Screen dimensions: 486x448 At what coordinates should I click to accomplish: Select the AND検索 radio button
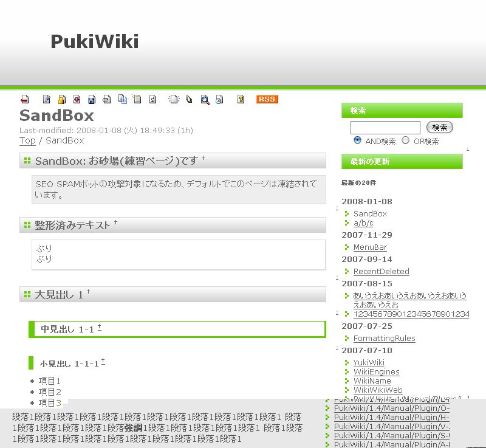pyautogui.click(x=357, y=140)
